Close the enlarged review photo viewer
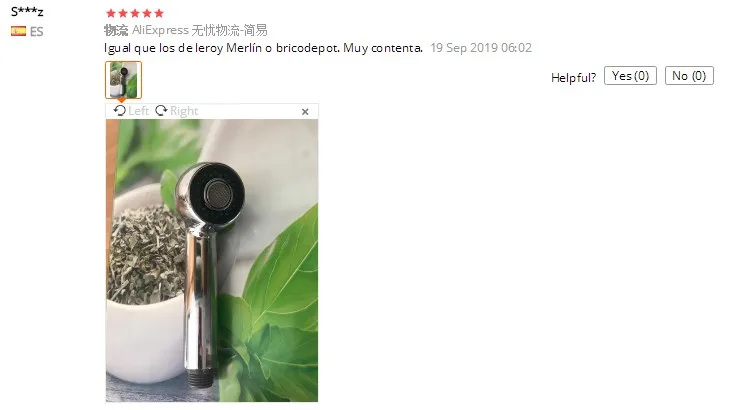Image resolution: width=732 pixels, height=410 pixels. (x=305, y=112)
